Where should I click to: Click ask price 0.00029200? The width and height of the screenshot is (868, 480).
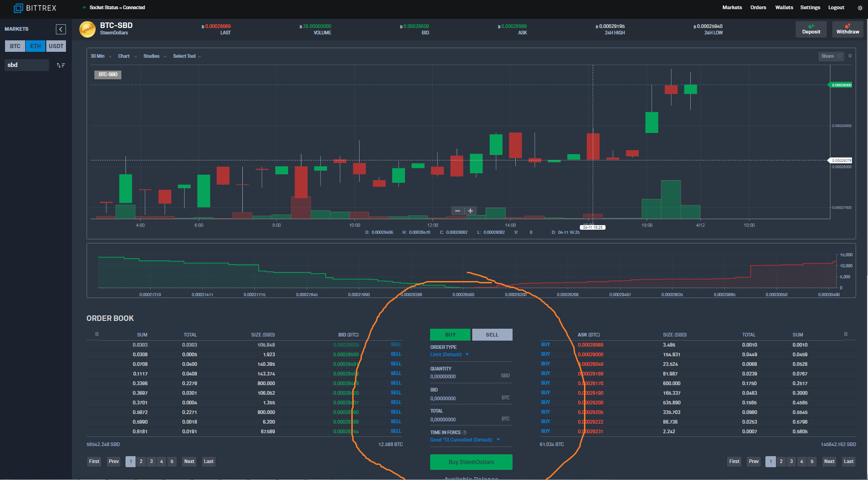[x=590, y=403]
